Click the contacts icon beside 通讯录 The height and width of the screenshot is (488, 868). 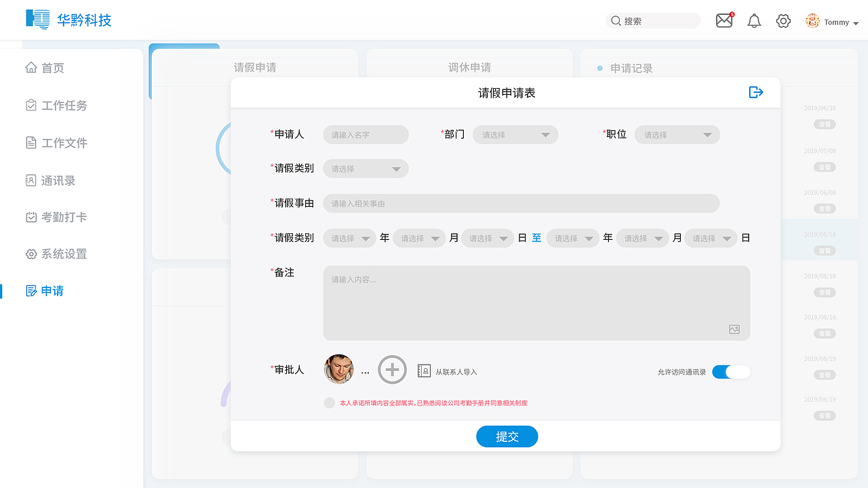click(31, 180)
